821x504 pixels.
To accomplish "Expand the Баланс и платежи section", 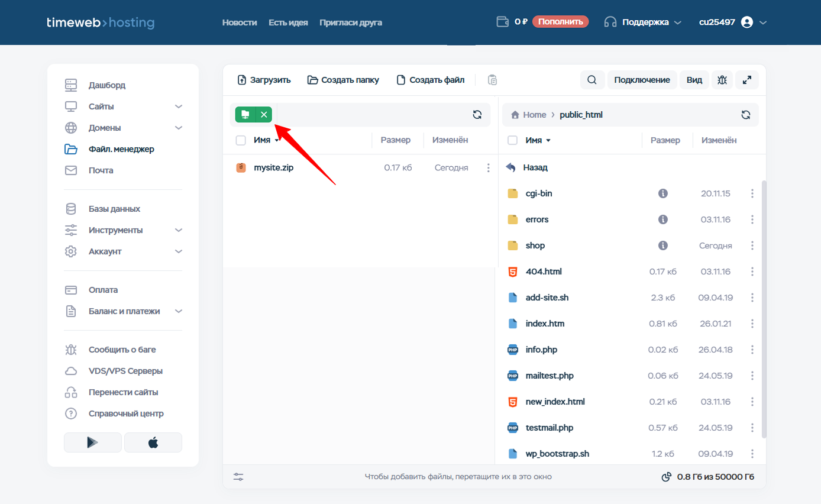I will 179,311.
